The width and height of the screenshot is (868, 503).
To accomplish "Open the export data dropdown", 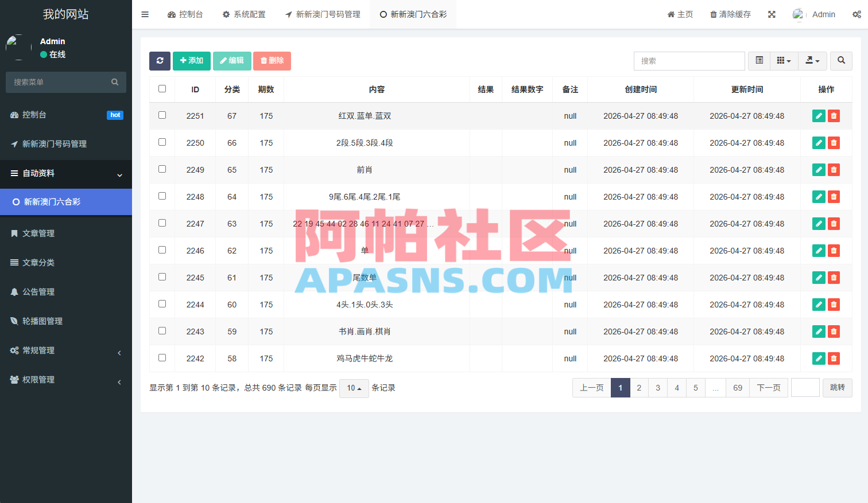I will [x=812, y=61].
